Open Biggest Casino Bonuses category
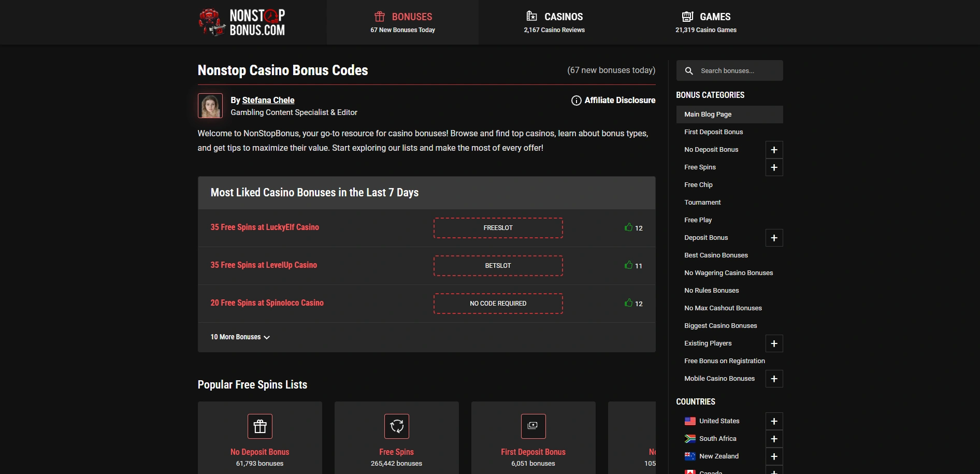 click(x=720, y=326)
